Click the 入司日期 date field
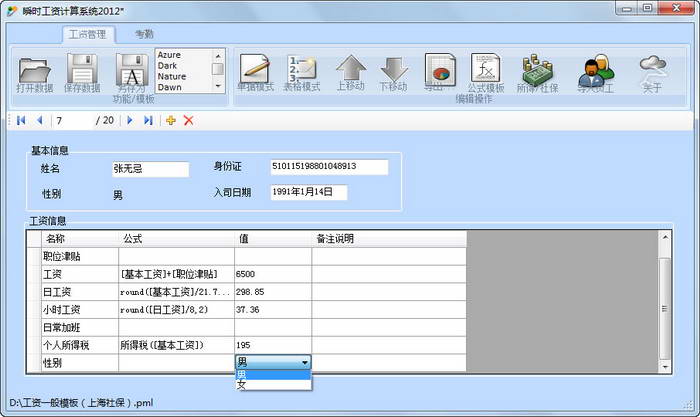Viewport: 700px width, 417px height. point(308,192)
